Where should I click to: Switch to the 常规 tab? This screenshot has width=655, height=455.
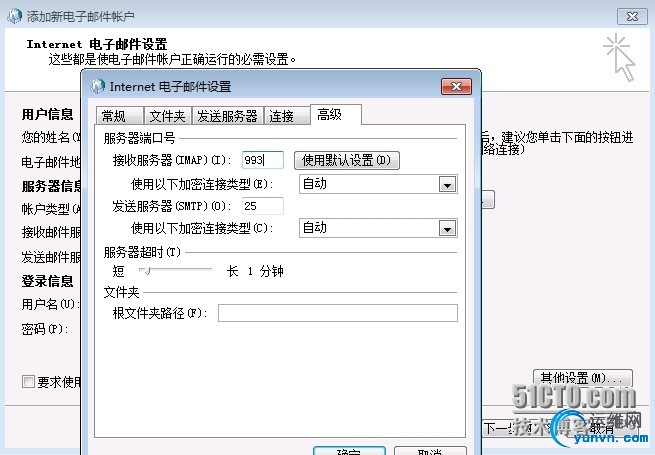[x=120, y=116]
